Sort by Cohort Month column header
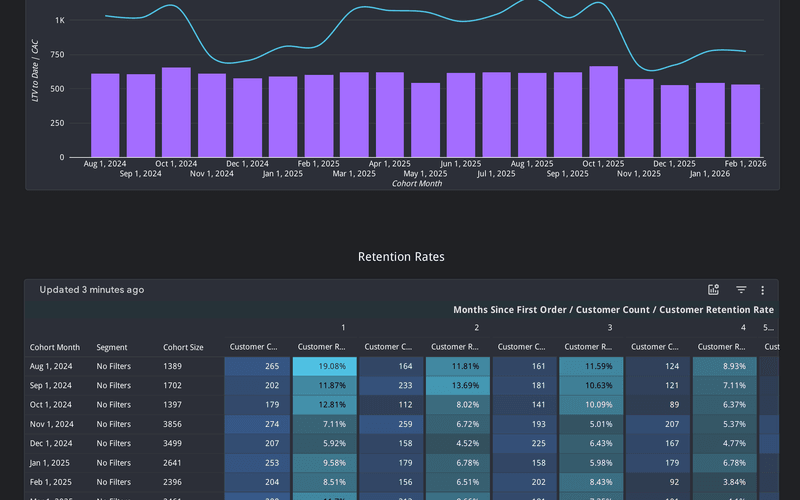Viewport: 800px width, 500px height. point(55,347)
